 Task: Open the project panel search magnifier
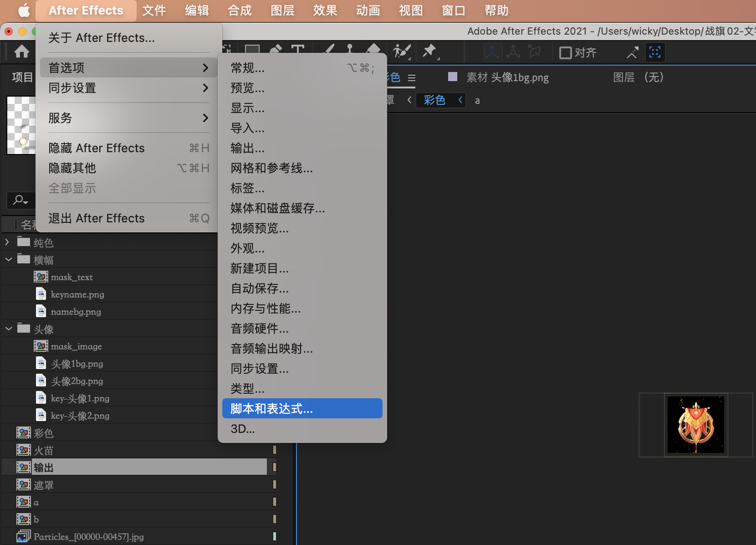[19, 200]
